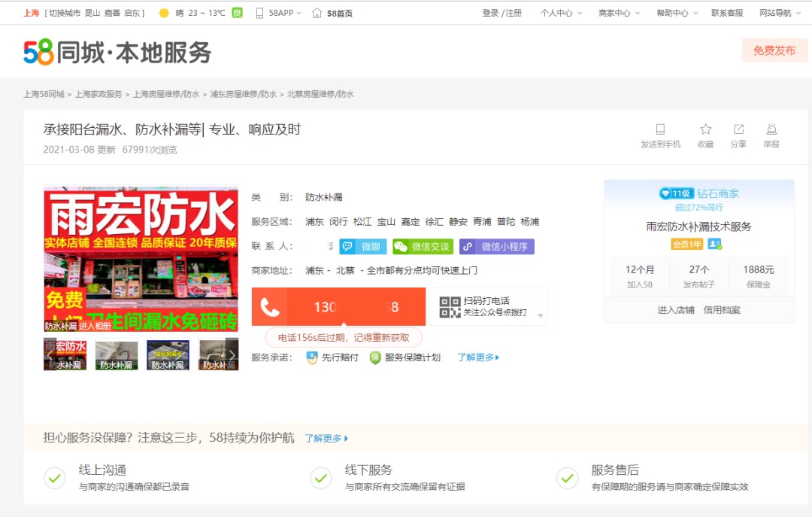Go to the 进入店铺 store link

tap(676, 310)
